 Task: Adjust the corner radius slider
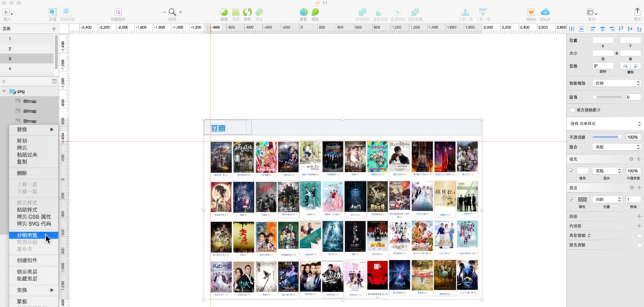tap(607, 97)
